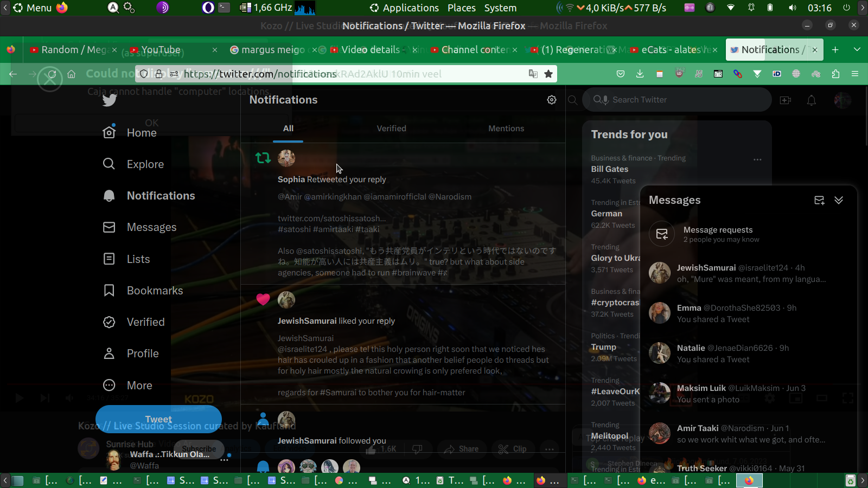Open conversation with Amir Taaki

tap(749, 434)
